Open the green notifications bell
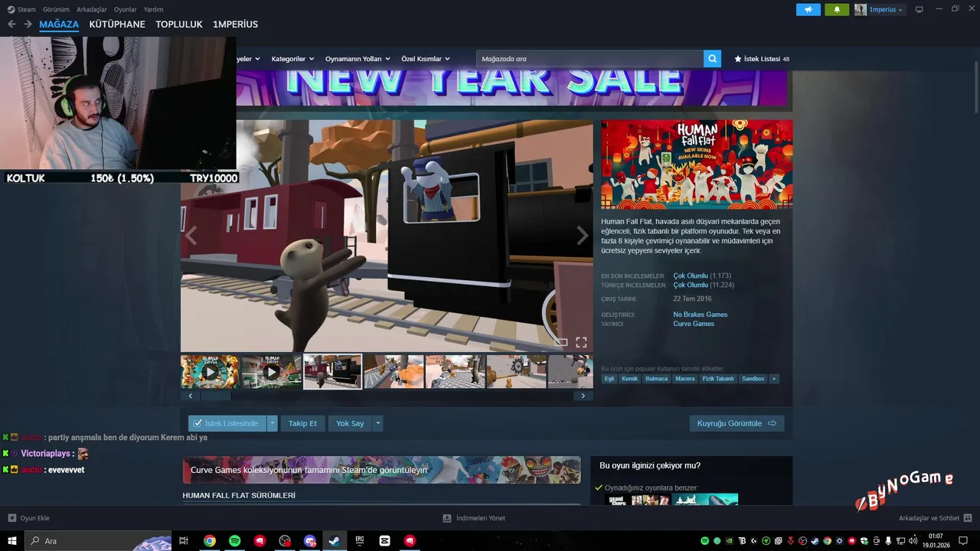The width and height of the screenshot is (980, 551). (837, 10)
